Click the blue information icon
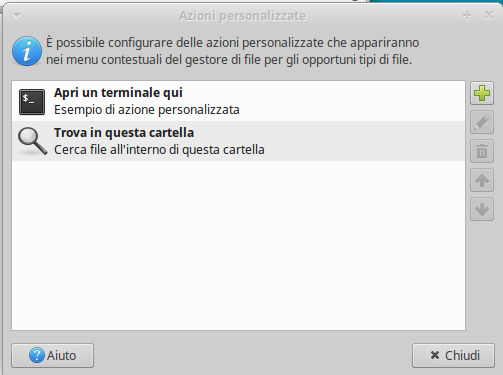The height and width of the screenshot is (375, 503). pyautogui.click(x=27, y=51)
